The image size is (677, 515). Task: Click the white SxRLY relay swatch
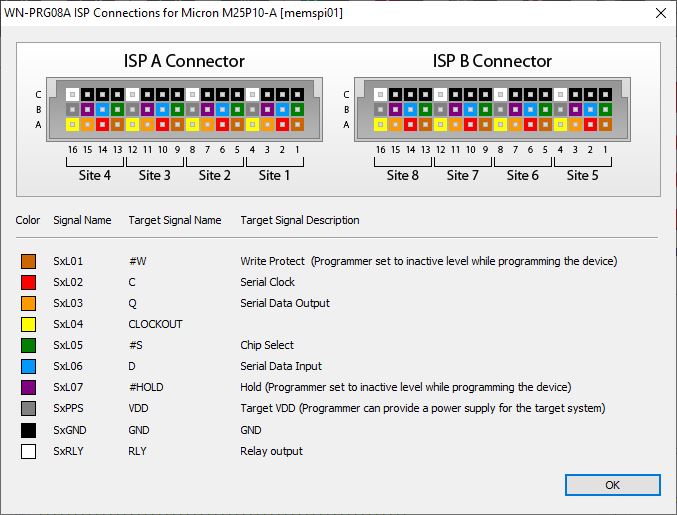point(28,451)
